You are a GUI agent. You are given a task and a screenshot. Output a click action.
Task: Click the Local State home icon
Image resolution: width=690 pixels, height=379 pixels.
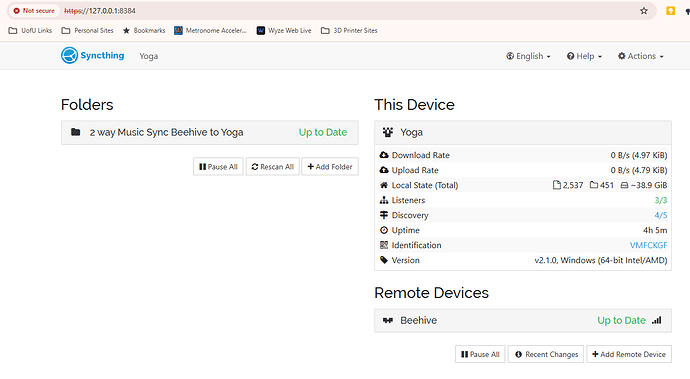click(x=384, y=185)
